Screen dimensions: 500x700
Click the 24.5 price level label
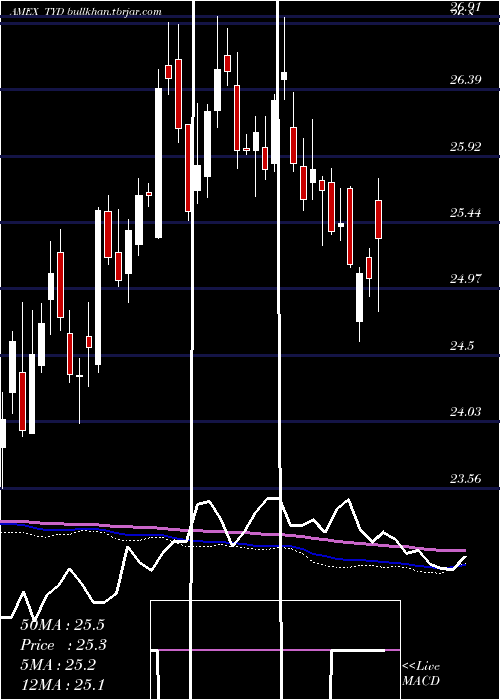click(462, 346)
